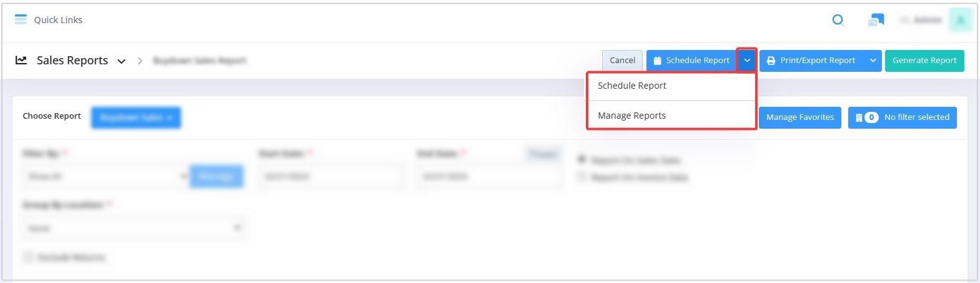The width and height of the screenshot is (980, 283).
Task: Tick the checkbox below Group By dropdown
Action: pyautogui.click(x=28, y=257)
